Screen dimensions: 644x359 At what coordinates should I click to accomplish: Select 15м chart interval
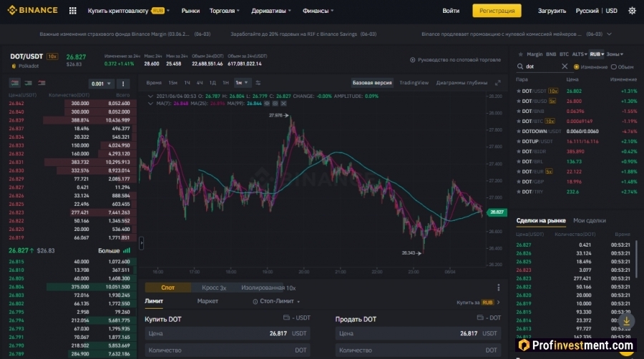(173, 83)
